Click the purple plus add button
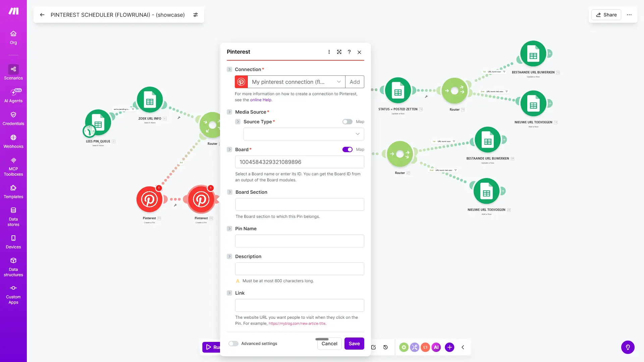 [449, 347]
